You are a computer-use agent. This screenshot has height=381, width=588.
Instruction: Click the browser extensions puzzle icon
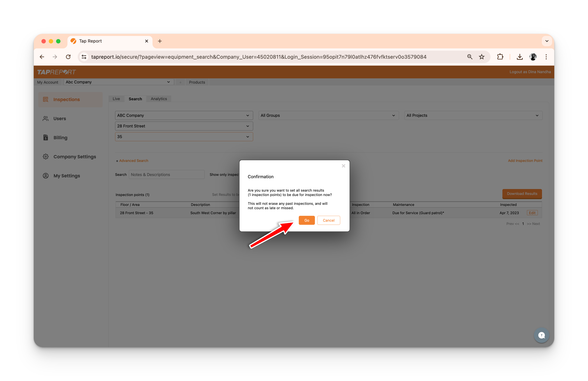click(500, 57)
